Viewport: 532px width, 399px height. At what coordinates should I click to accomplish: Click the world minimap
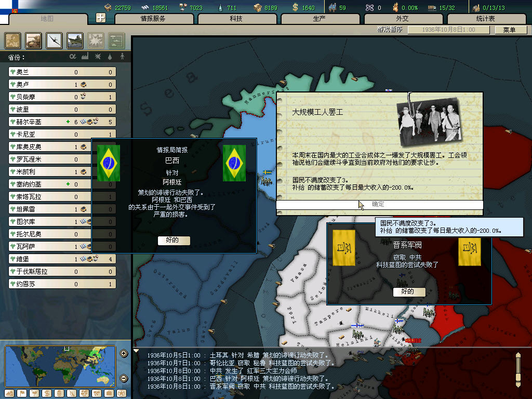(60, 366)
